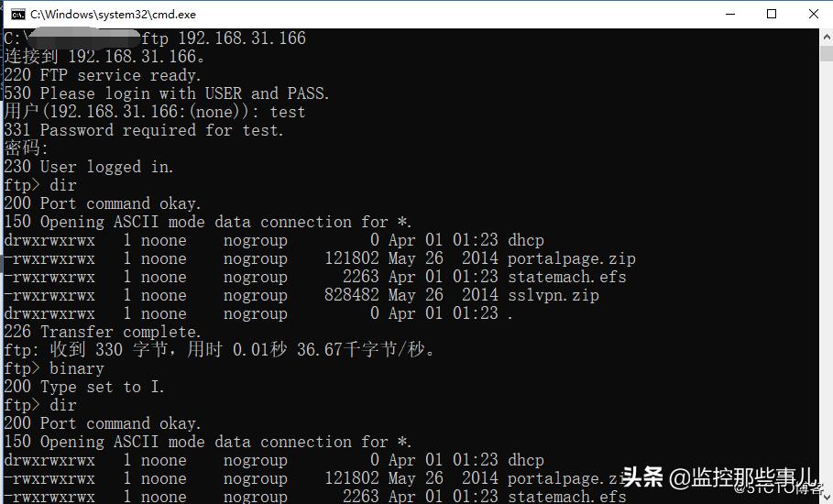Click '230 User logged in.' line

(89, 167)
